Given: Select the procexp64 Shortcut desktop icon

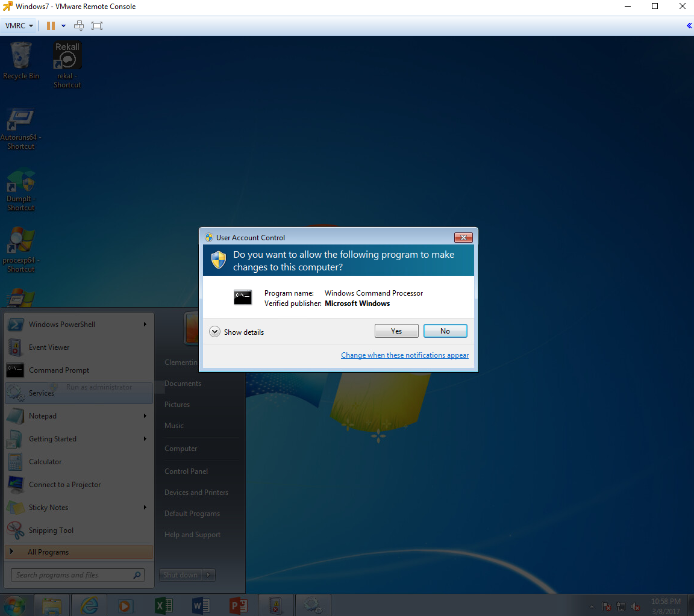Looking at the screenshot, I should click(21, 250).
